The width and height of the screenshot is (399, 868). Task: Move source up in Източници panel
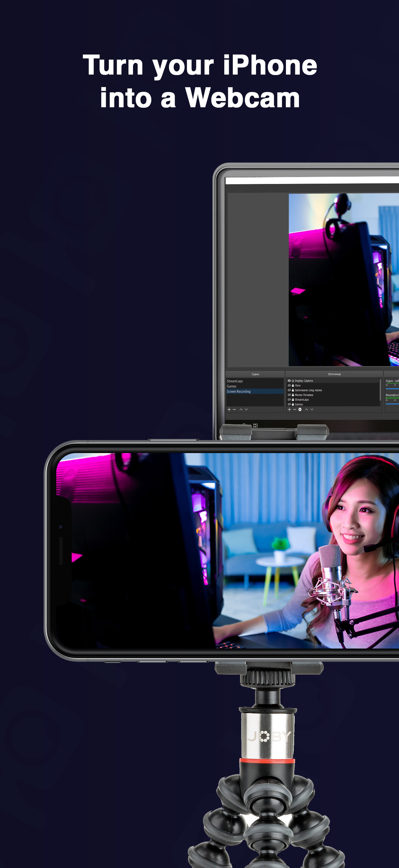coord(307,409)
